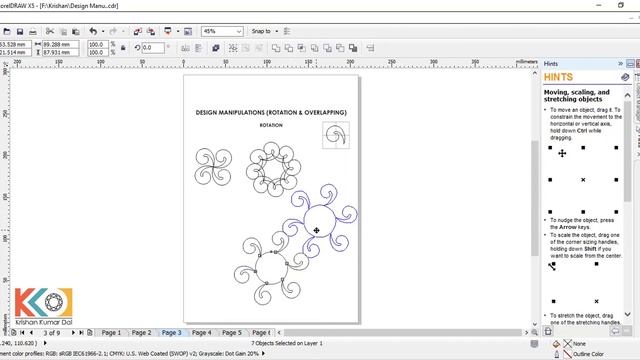
Task: Select the blue swirl flower design
Action: tap(320, 221)
